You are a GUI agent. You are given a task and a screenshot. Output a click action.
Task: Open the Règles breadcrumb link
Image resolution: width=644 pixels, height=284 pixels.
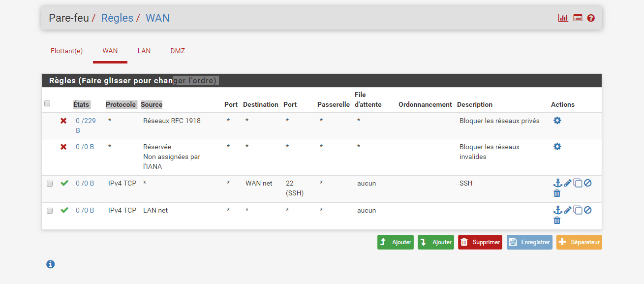tap(117, 18)
